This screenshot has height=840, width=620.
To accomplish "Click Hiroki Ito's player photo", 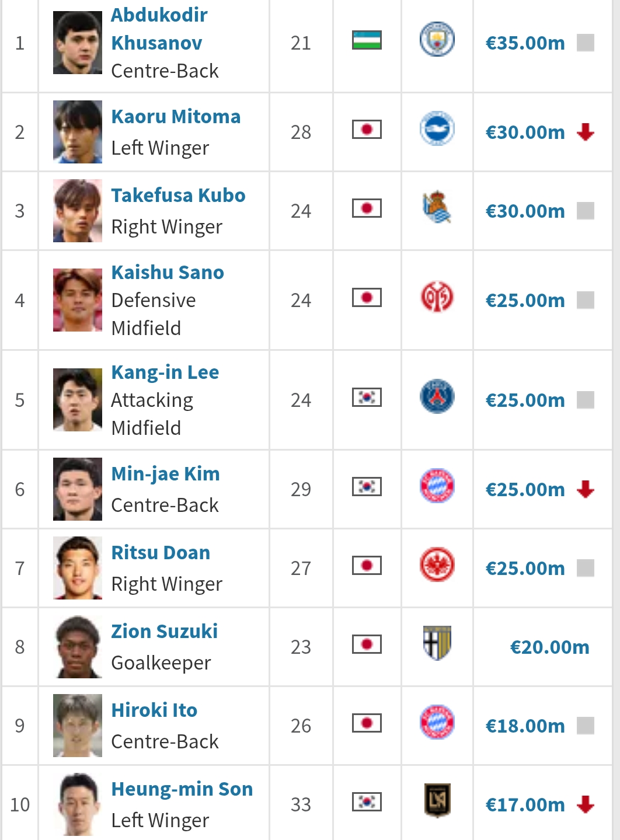I will pos(78,726).
